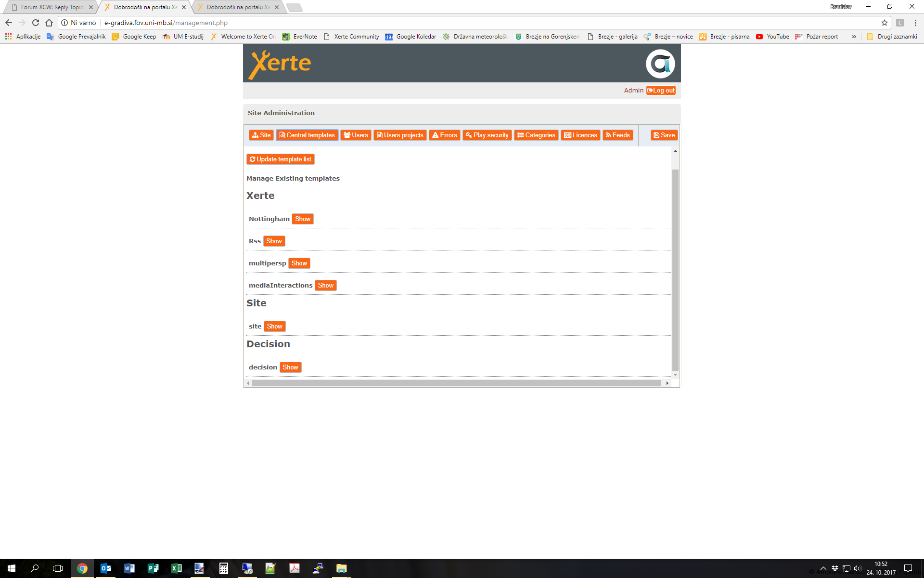Click the browser forward arrow
Viewport: 924px width, 578px height.
pyautogui.click(x=22, y=23)
